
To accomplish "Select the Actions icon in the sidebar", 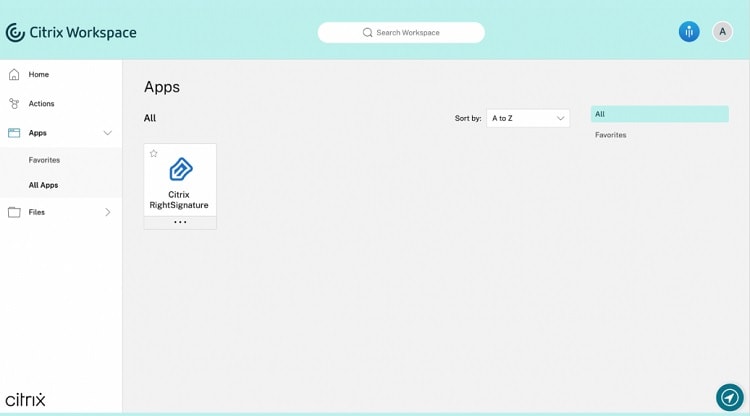I will [14, 104].
